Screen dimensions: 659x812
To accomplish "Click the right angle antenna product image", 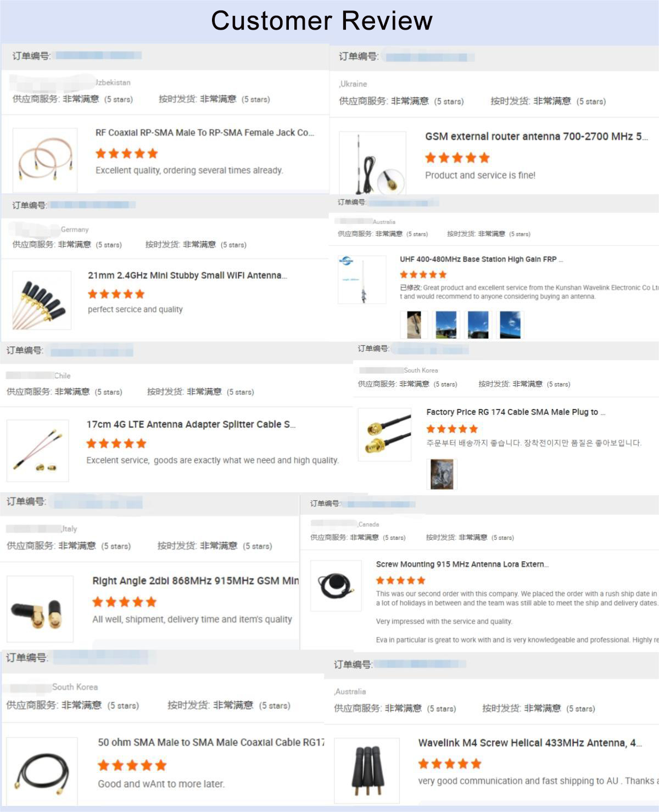I will click(x=40, y=609).
